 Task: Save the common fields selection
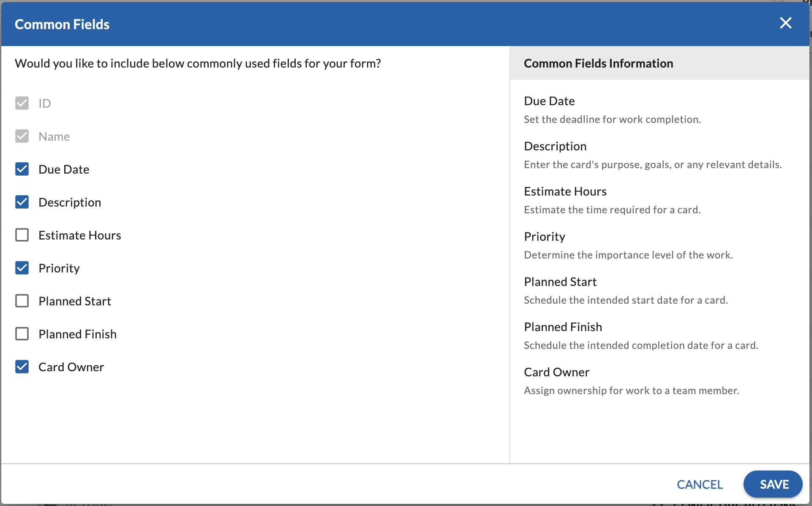tap(773, 484)
